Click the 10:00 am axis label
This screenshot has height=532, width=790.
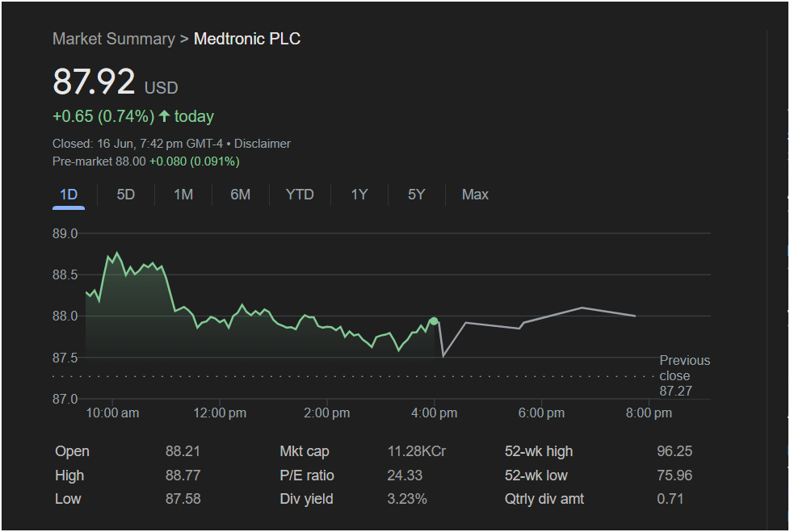112,413
